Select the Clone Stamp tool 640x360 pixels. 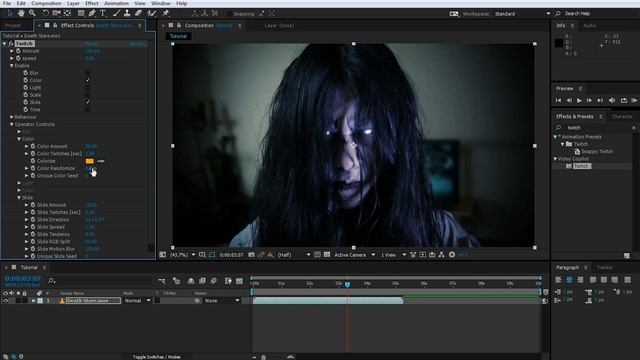[x=127, y=13]
